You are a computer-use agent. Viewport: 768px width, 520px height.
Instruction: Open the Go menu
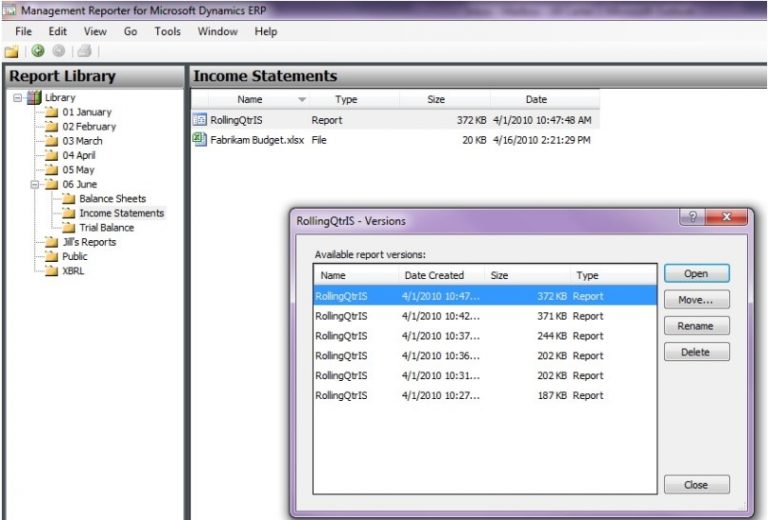tap(130, 31)
